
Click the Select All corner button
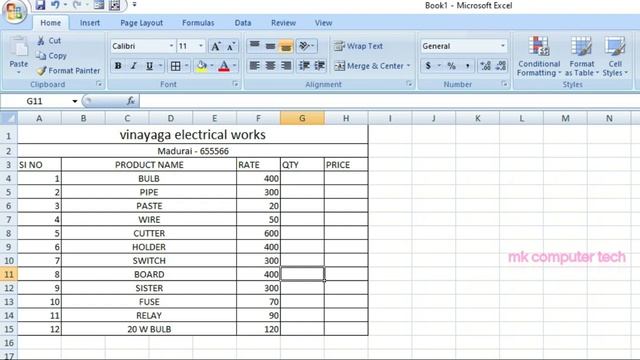[9, 118]
